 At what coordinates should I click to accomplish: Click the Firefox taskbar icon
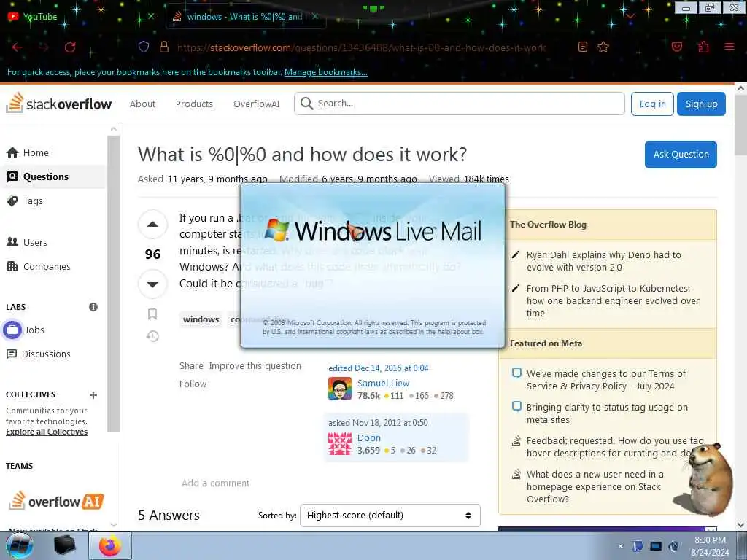click(110, 545)
